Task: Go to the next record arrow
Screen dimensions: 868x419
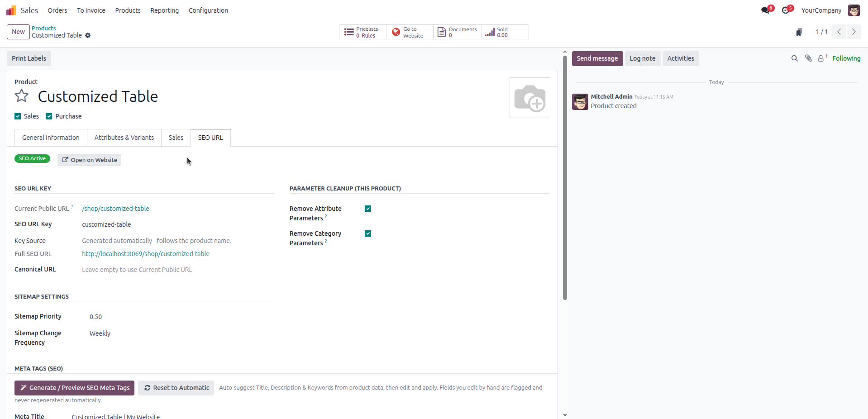Action: pos(854,32)
